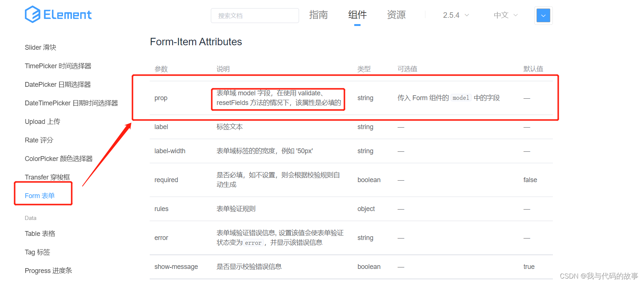Click 'boolean' type in show-message row
The image size is (644, 283).
pos(369,267)
